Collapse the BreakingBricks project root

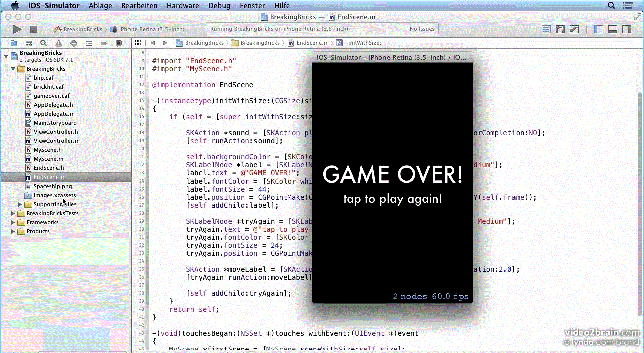coord(6,55)
